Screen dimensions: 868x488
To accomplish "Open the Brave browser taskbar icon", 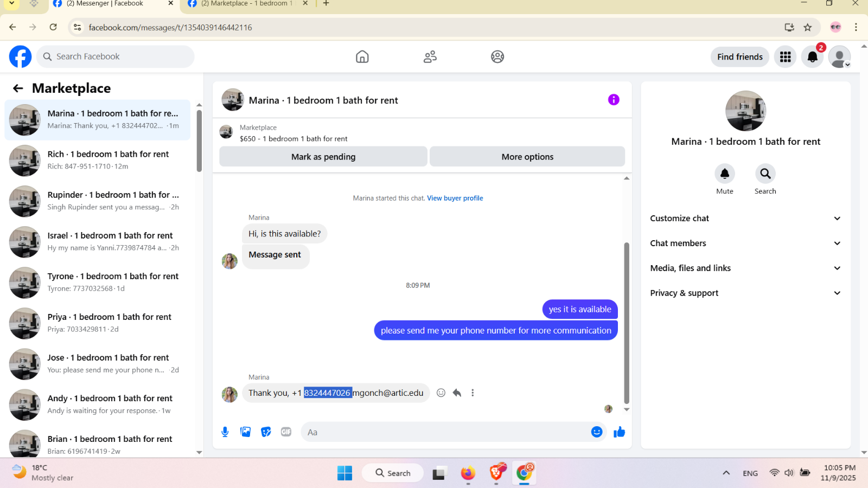I will pos(496,473).
